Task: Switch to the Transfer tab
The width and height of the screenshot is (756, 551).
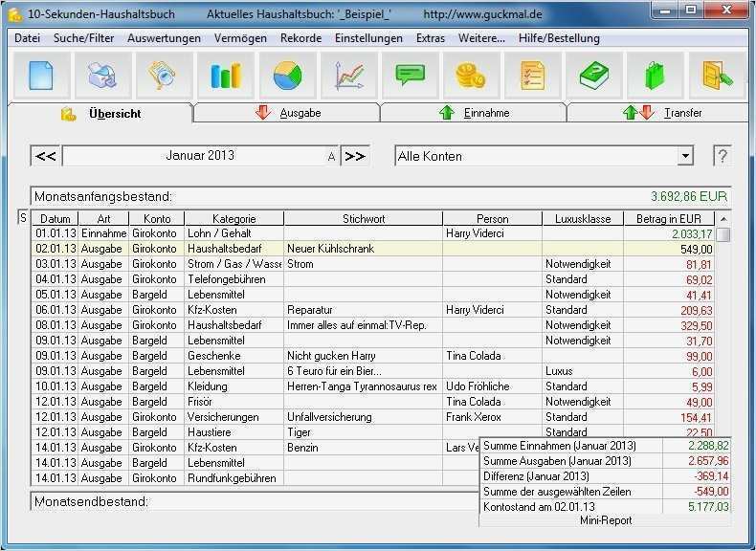Action: click(660, 113)
